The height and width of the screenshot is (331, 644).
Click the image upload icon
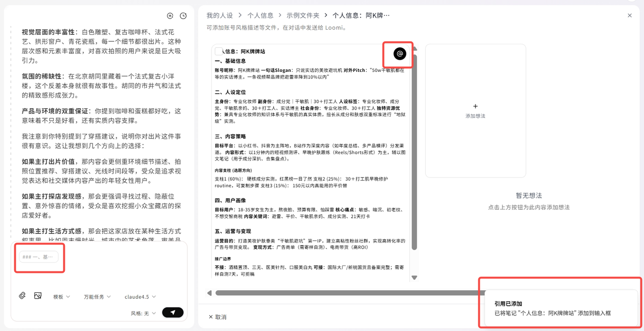tap(38, 296)
